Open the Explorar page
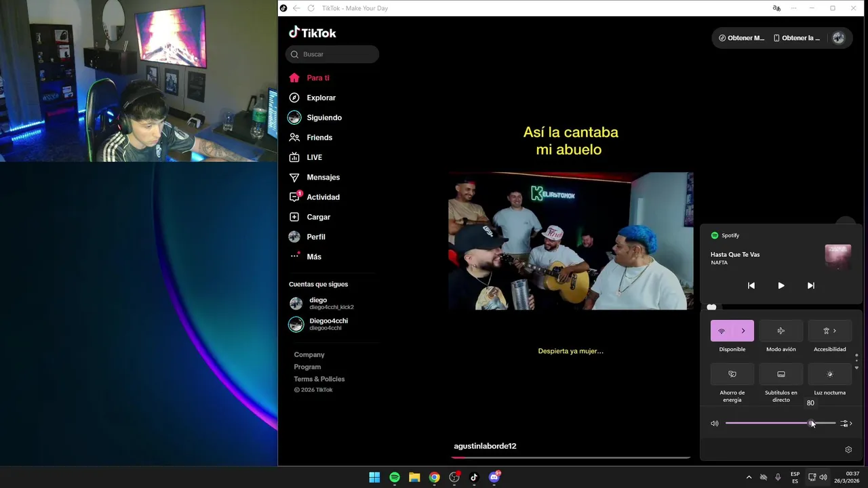Viewport: 868px width, 488px height. click(312, 98)
